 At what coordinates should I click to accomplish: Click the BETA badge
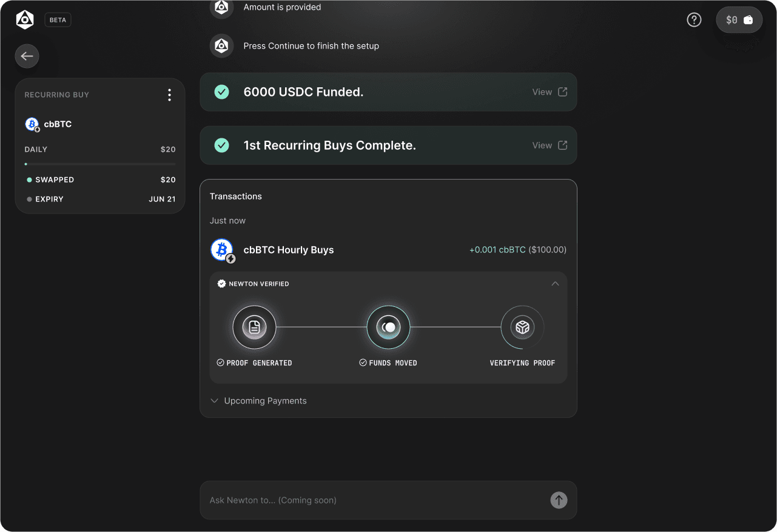point(58,20)
